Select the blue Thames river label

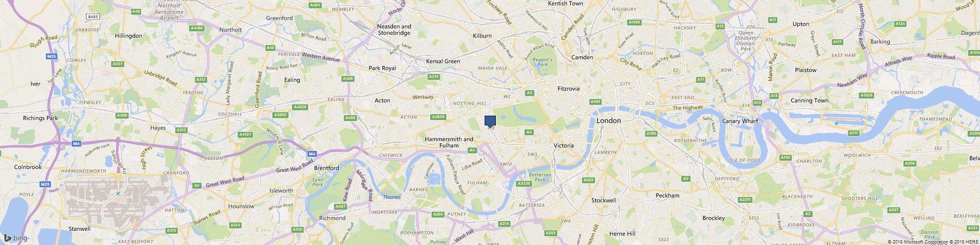[x=392, y=197]
